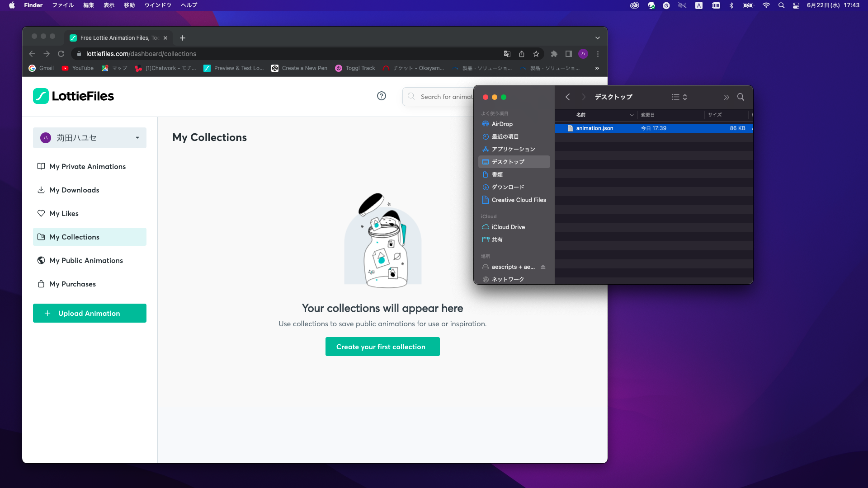Click the Upload Animation plus icon
The image size is (868, 488).
point(47,313)
